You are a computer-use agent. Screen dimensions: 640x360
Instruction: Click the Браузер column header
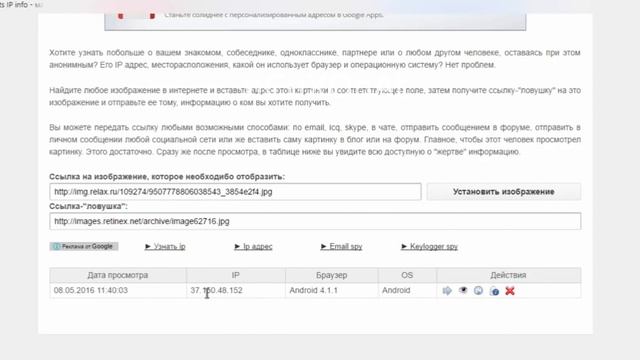pyautogui.click(x=331, y=275)
